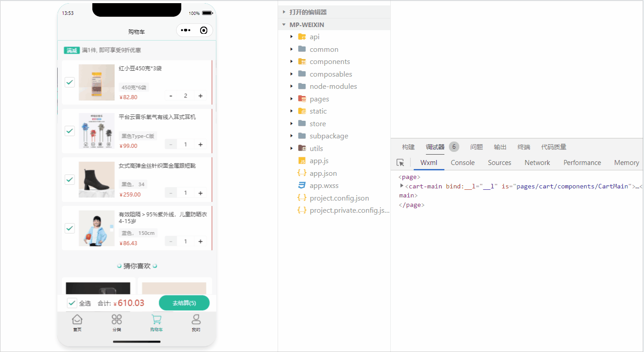The height and width of the screenshot is (352, 644).
Task: Click the node-modules folder icon
Action: tap(302, 87)
